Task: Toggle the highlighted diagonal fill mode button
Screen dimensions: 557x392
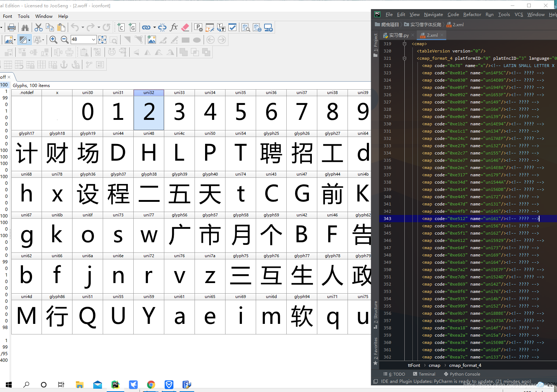Action: click(x=23, y=40)
